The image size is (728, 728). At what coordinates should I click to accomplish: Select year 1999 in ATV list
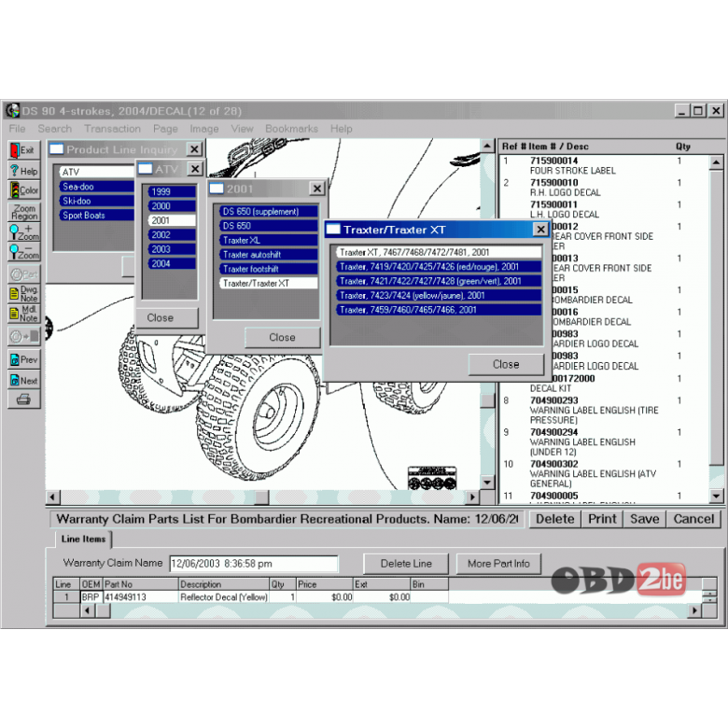(172, 191)
